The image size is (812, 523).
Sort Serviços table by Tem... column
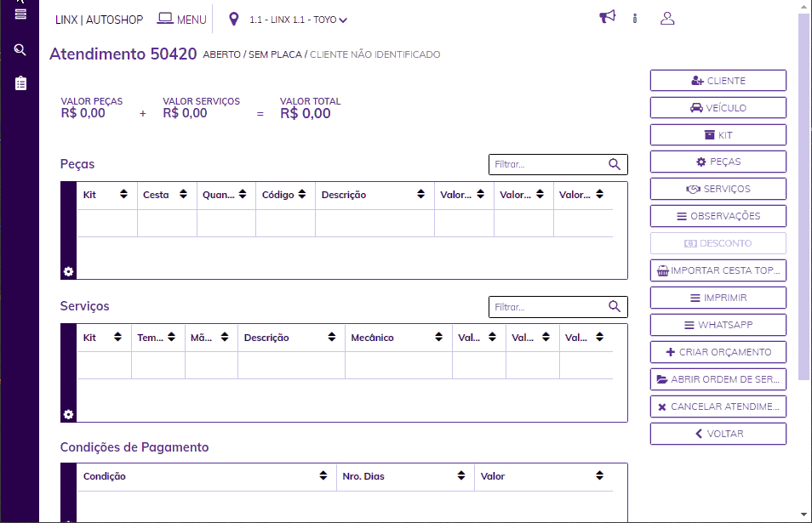tap(171, 337)
